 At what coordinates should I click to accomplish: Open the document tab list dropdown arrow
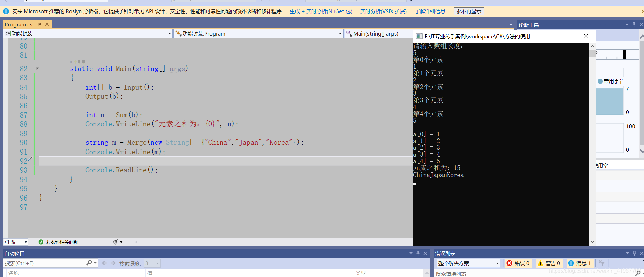[511, 25]
